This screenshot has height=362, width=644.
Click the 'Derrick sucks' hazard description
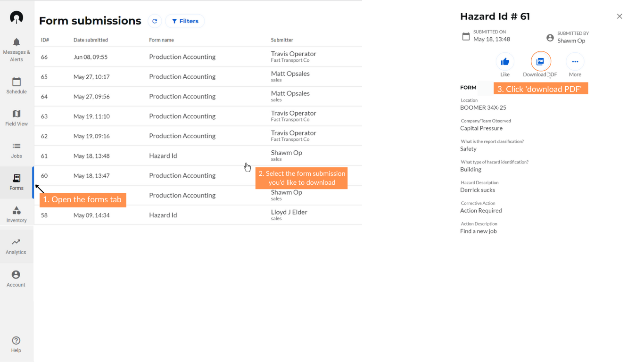click(478, 190)
